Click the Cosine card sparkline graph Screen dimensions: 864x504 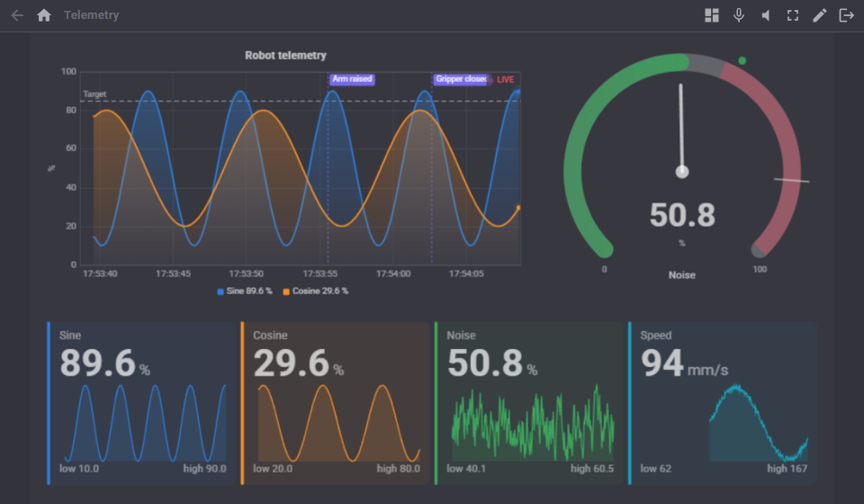point(339,422)
